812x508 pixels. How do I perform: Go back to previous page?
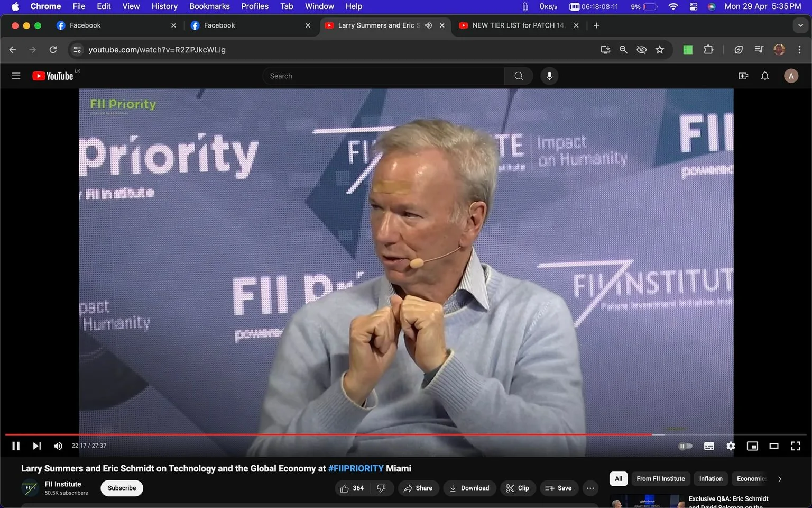(x=13, y=49)
